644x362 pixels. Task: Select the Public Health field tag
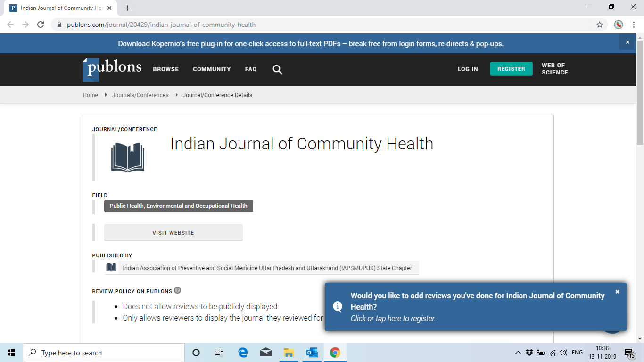tap(178, 206)
